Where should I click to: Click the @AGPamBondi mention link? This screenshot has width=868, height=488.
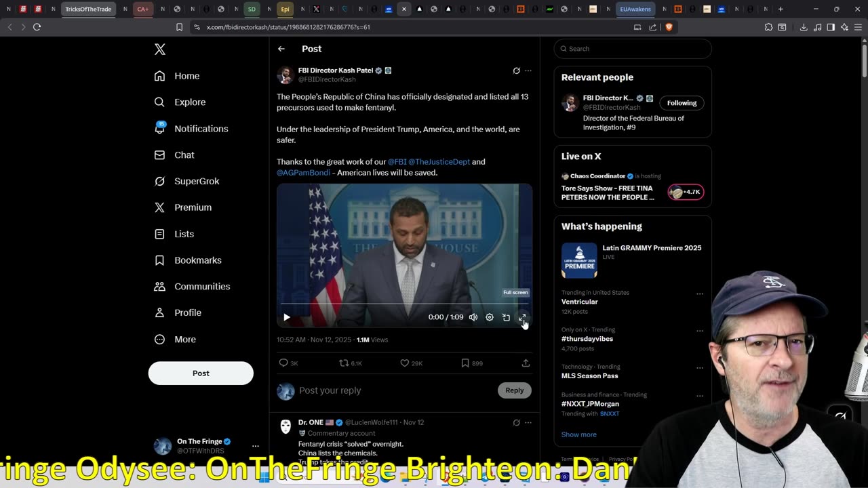point(303,173)
